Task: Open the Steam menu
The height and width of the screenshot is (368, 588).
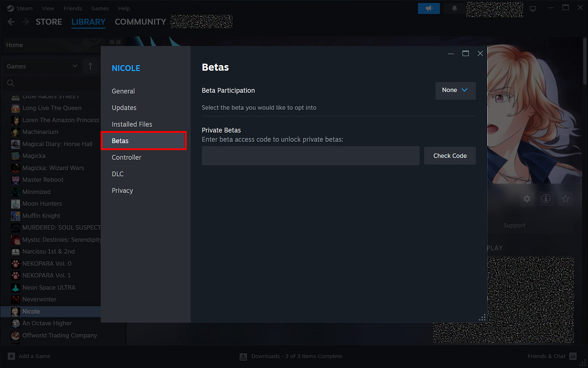Action: 24,8
